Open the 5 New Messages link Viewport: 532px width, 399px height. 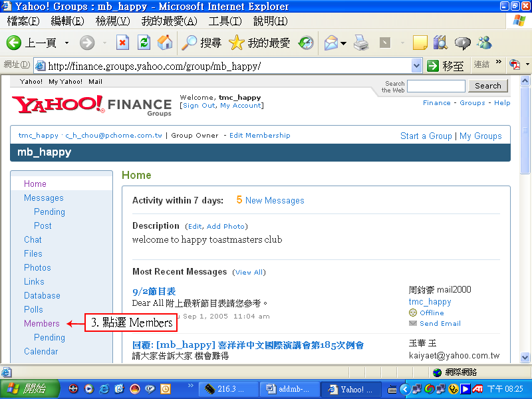(270, 200)
